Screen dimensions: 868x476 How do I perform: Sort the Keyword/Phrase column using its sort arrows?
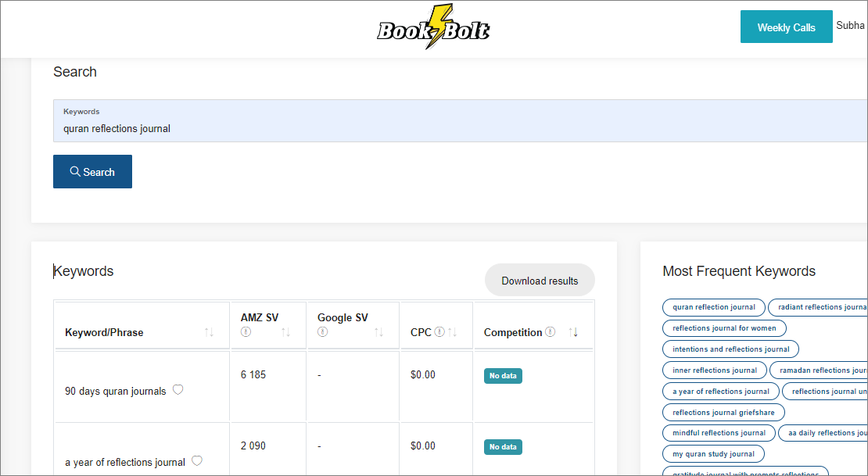point(208,332)
